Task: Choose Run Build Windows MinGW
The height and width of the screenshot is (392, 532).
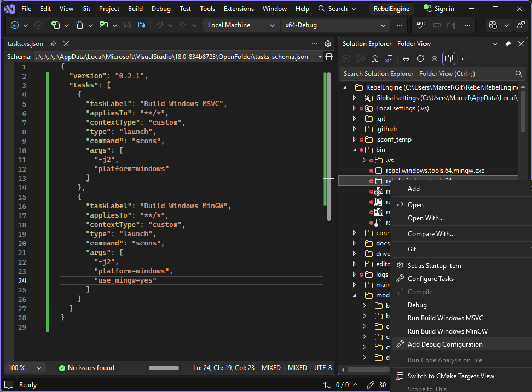Action: pyautogui.click(x=462, y=331)
